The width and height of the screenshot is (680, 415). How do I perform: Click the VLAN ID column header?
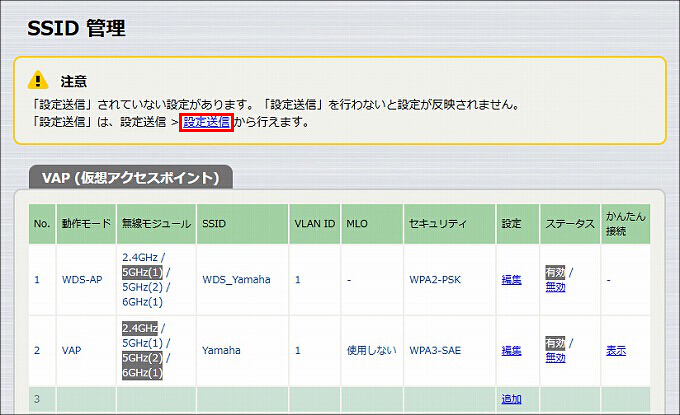point(315,224)
